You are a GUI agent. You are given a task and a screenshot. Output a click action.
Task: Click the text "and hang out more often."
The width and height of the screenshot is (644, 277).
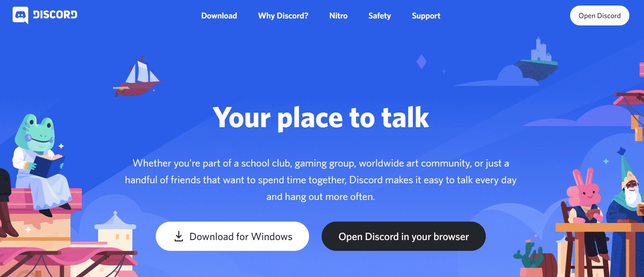tap(321, 197)
